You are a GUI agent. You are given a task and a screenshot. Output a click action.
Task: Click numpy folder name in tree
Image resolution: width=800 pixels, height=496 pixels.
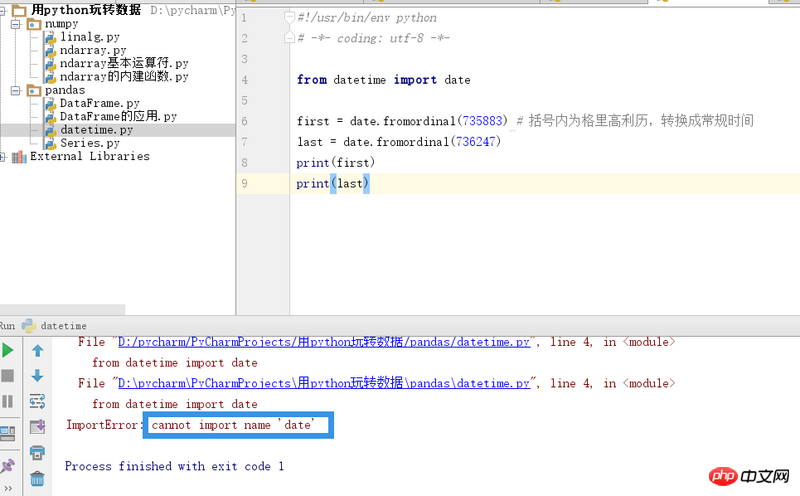(x=62, y=24)
